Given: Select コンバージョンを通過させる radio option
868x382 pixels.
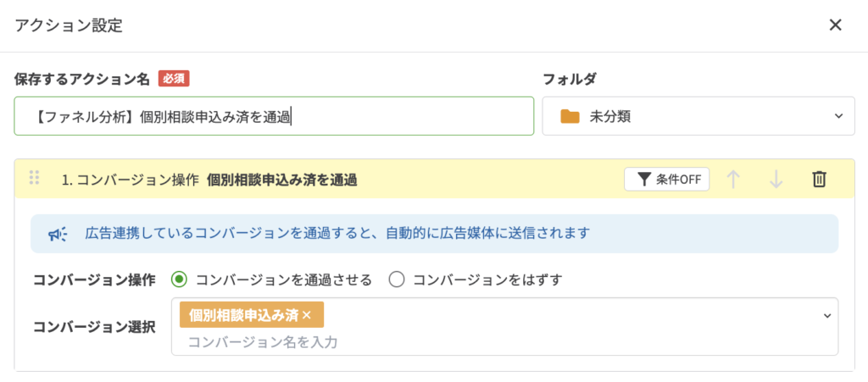Looking at the screenshot, I should click(x=179, y=280).
